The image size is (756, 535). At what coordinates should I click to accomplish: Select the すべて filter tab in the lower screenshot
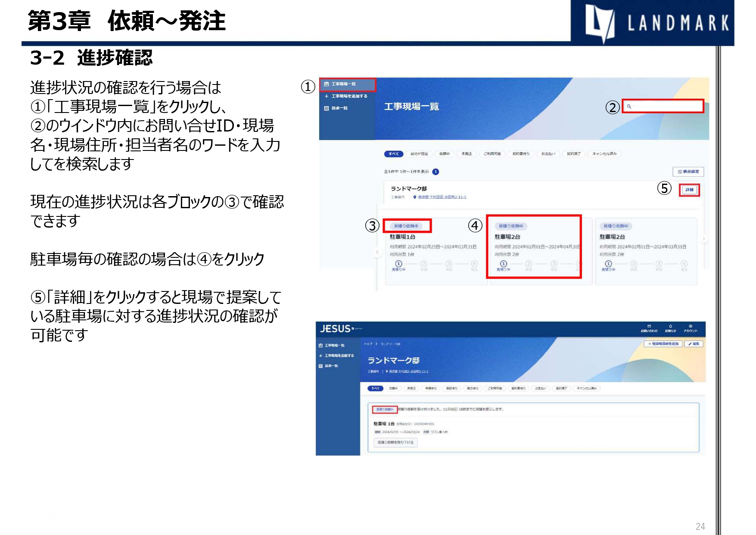click(x=375, y=388)
